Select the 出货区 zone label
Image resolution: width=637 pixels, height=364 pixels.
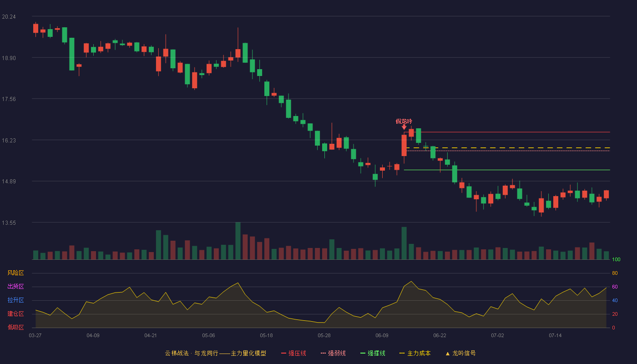tap(15, 287)
